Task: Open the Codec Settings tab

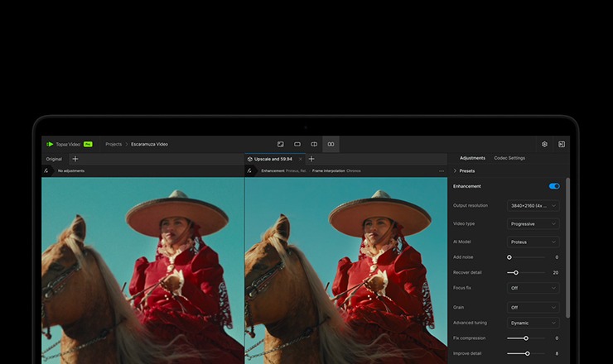Action: [x=509, y=158]
